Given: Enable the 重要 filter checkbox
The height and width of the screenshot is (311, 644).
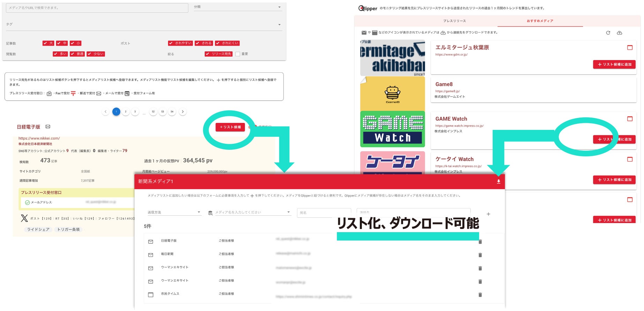Looking at the screenshot, I should click(238, 54).
